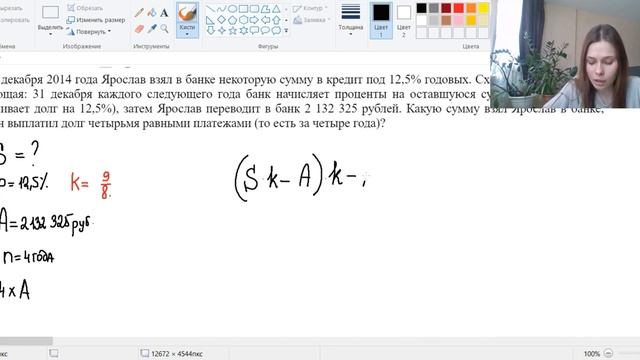Choose the Hexagon shape
This screenshot has height=360, width=640.
click(x=243, y=20)
